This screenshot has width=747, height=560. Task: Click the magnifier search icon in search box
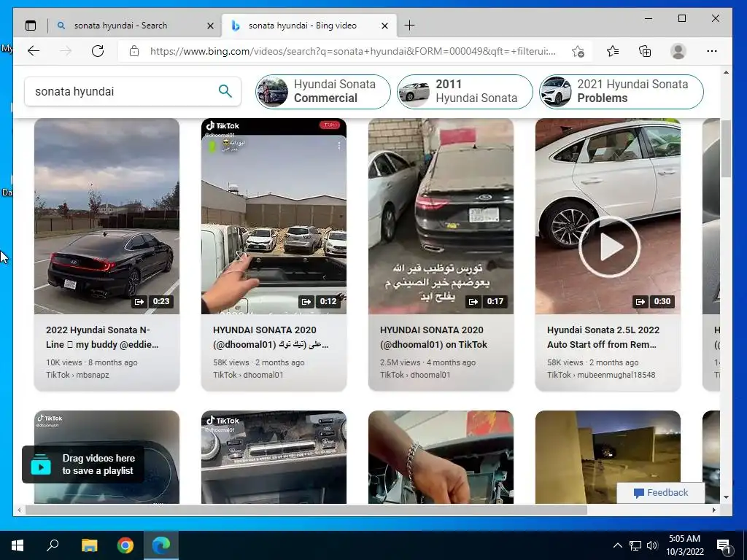click(225, 91)
